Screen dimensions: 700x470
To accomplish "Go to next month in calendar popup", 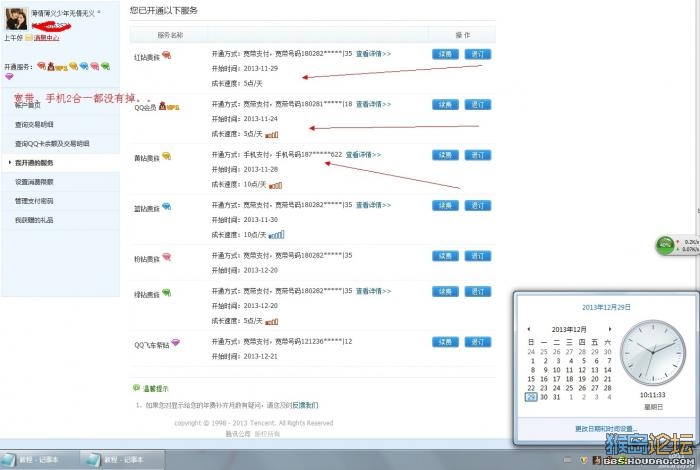I will coord(609,329).
